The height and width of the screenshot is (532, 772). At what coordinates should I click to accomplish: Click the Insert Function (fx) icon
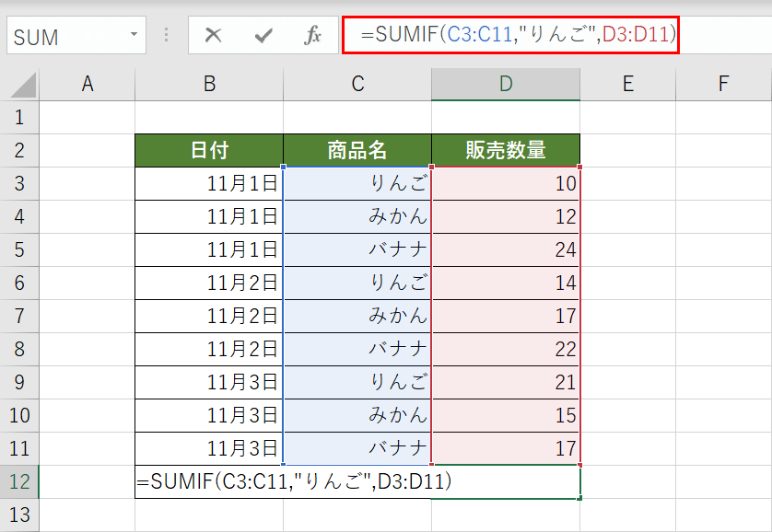coord(314,36)
